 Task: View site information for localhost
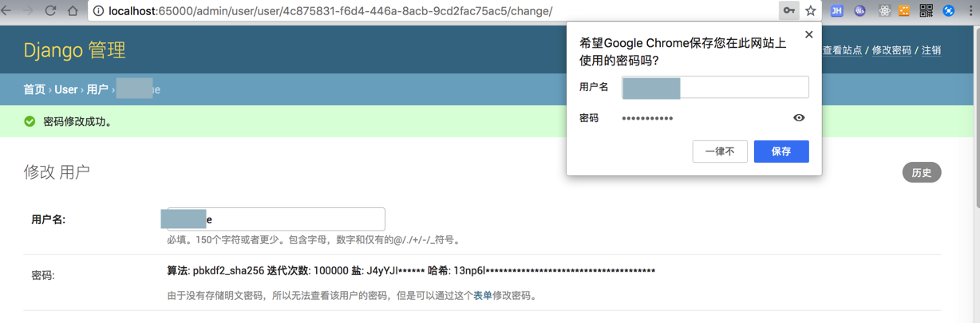99,11
